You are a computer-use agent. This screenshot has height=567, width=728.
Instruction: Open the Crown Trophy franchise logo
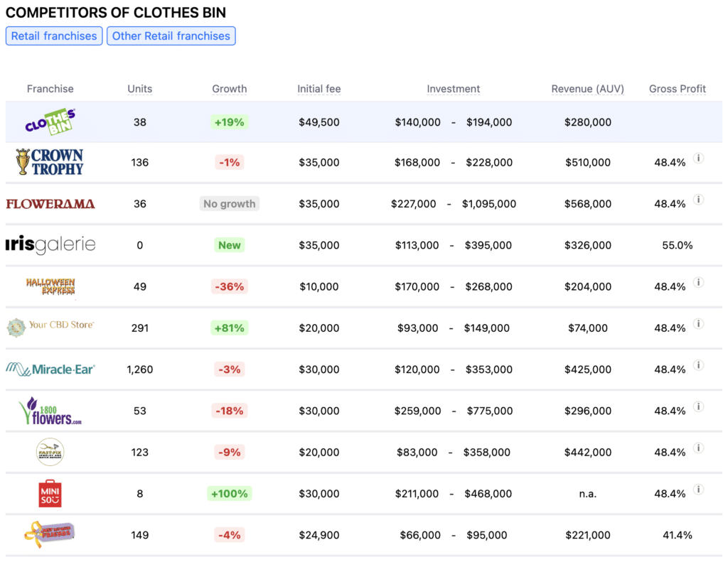point(50,162)
